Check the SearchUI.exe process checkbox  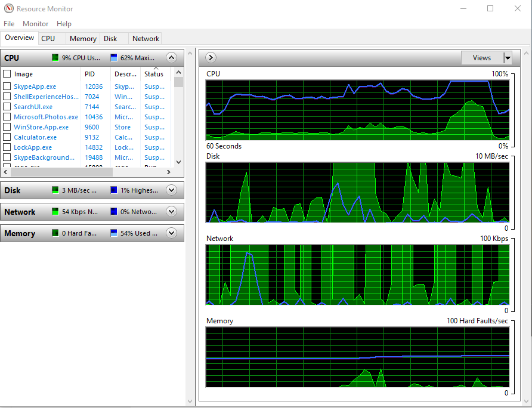(7, 107)
